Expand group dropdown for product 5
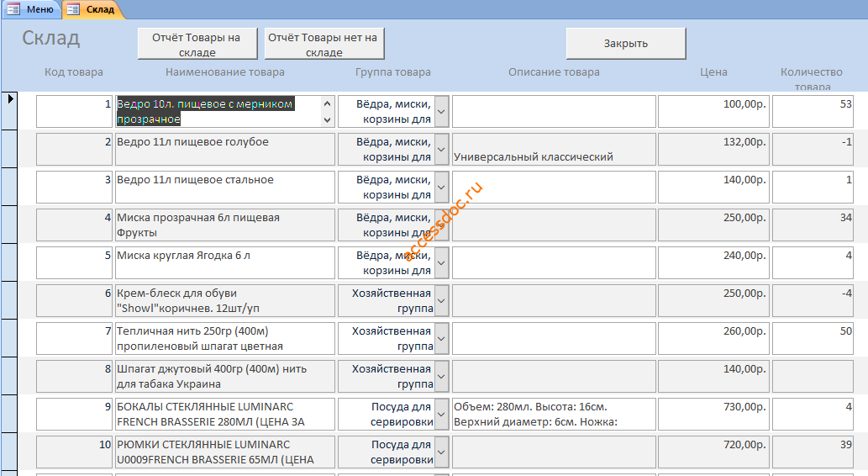The width and height of the screenshot is (868, 476). [441, 262]
